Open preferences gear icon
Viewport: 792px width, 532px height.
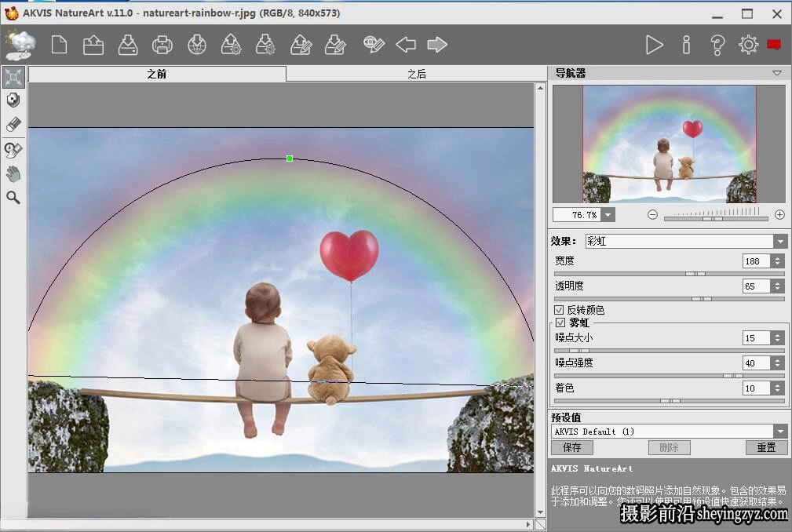tap(748, 45)
